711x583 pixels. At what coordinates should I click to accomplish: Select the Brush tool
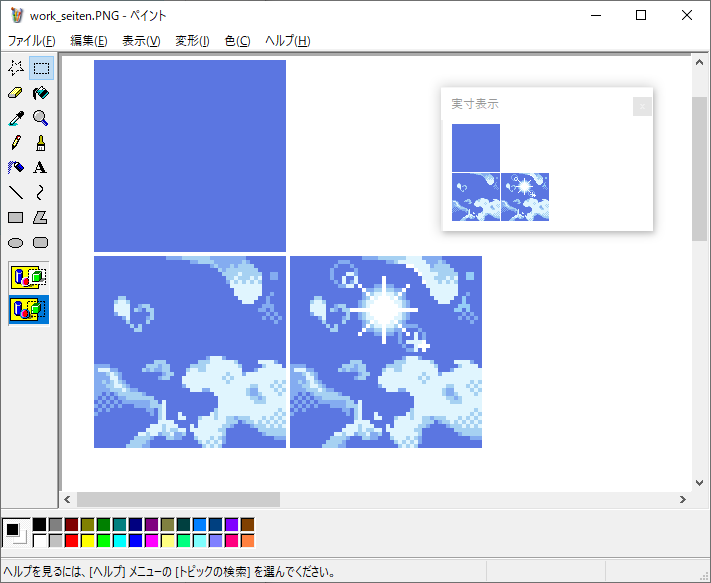pyautogui.click(x=41, y=143)
